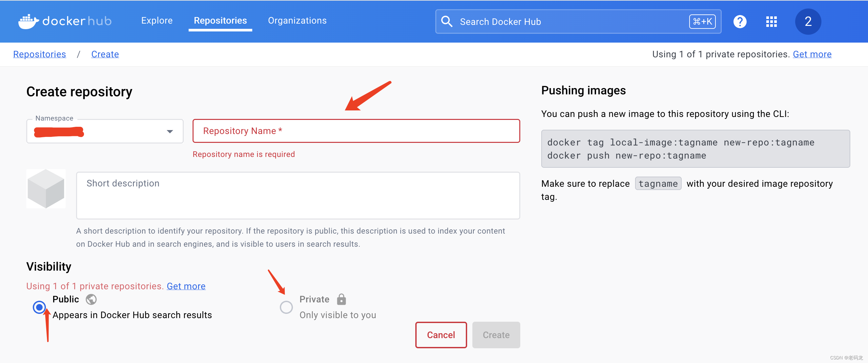
Task: Click the Create button
Action: tap(496, 335)
